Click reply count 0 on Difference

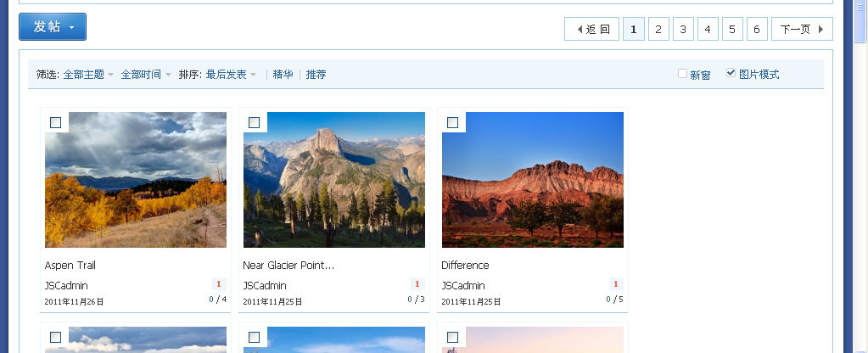point(608,300)
